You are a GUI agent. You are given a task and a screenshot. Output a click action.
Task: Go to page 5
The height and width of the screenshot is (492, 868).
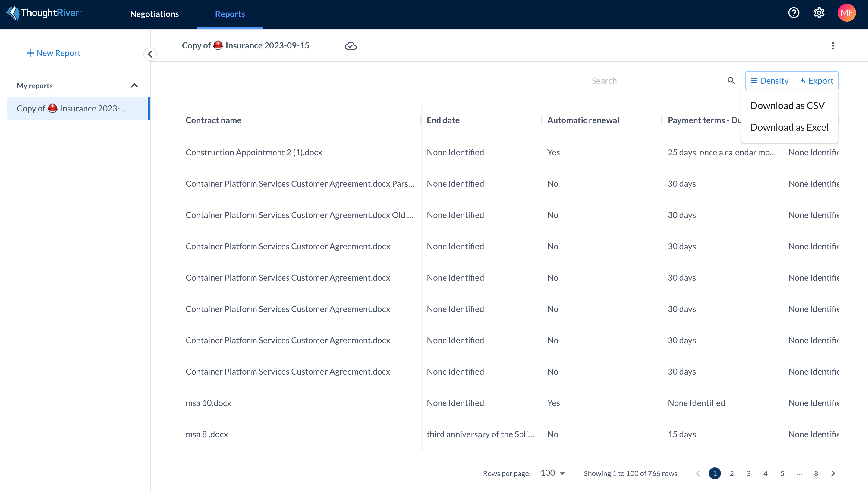coord(782,473)
